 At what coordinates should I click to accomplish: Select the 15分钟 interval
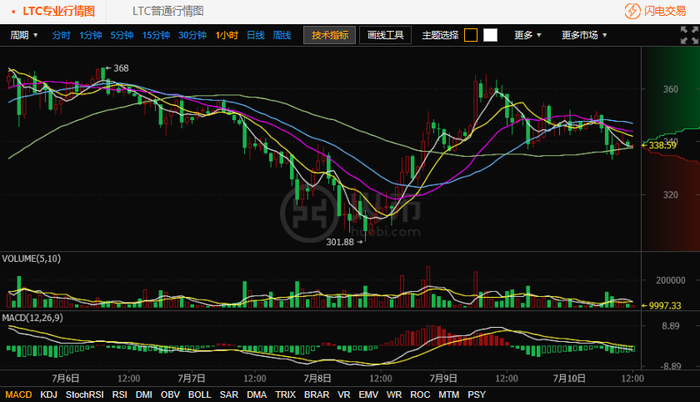pyautogui.click(x=156, y=35)
